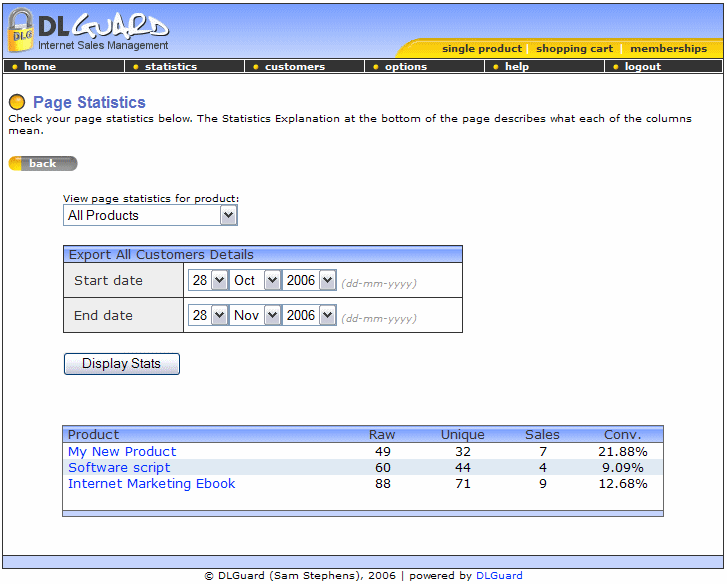Open the start date month Oct dropdown
727x584 pixels.
coord(255,281)
